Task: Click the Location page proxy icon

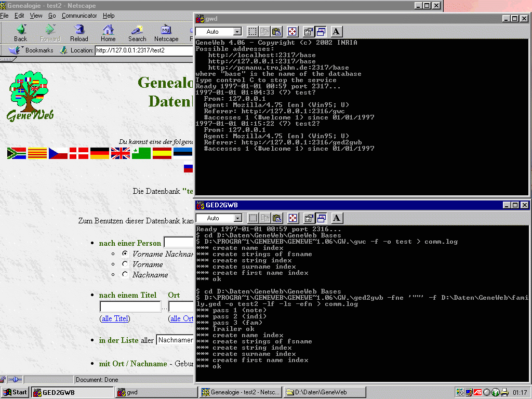Action: tap(63, 50)
